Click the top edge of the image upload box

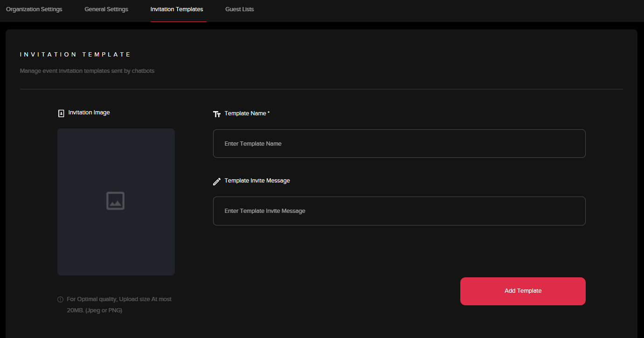(x=116, y=130)
